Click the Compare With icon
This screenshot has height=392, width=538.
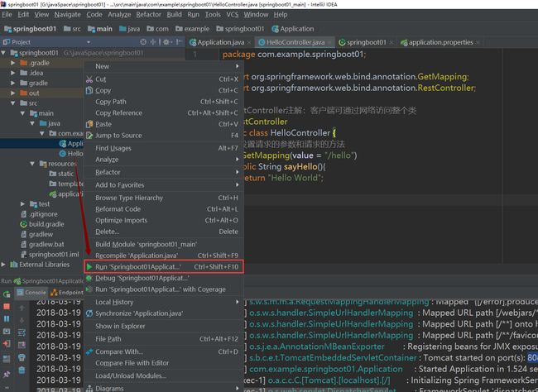(89, 351)
